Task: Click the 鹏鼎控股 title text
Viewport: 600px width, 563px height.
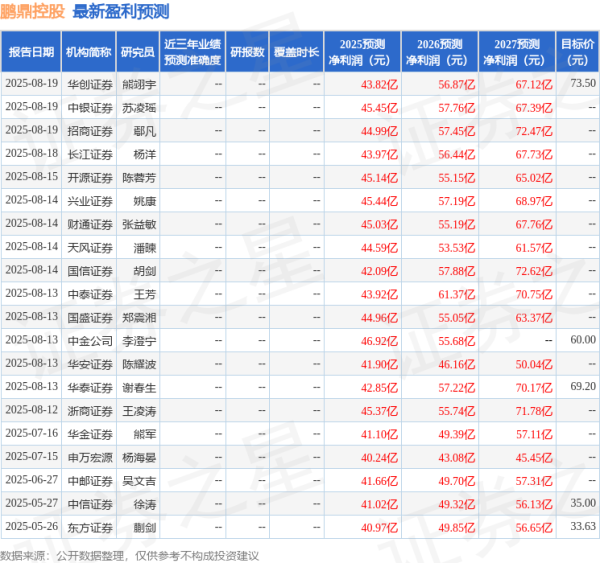Action: [x=33, y=12]
